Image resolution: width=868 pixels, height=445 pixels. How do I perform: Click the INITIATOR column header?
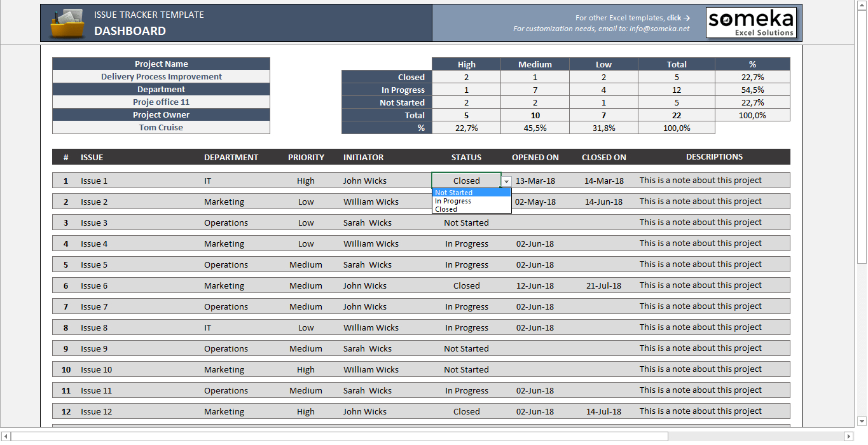point(364,157)
